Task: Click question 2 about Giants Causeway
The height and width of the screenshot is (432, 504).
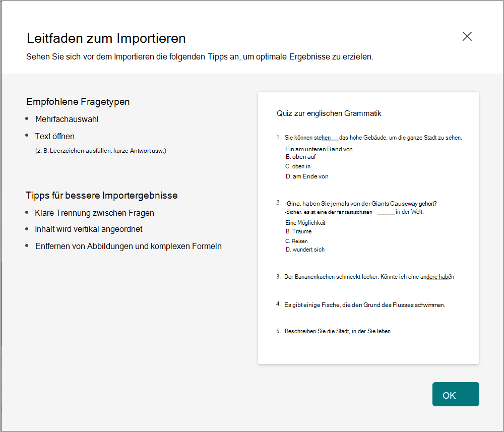Action: 360,204
